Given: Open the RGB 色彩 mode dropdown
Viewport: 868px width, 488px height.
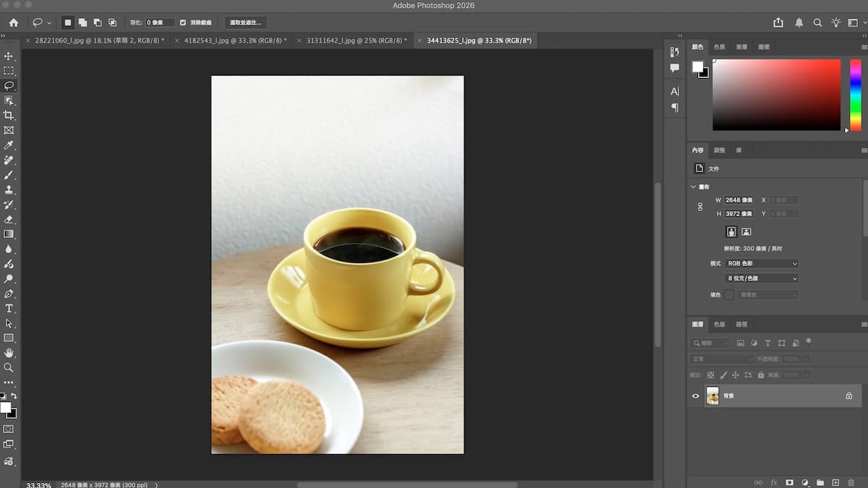Looking at the screenshot, I should (x=762, y=264).
